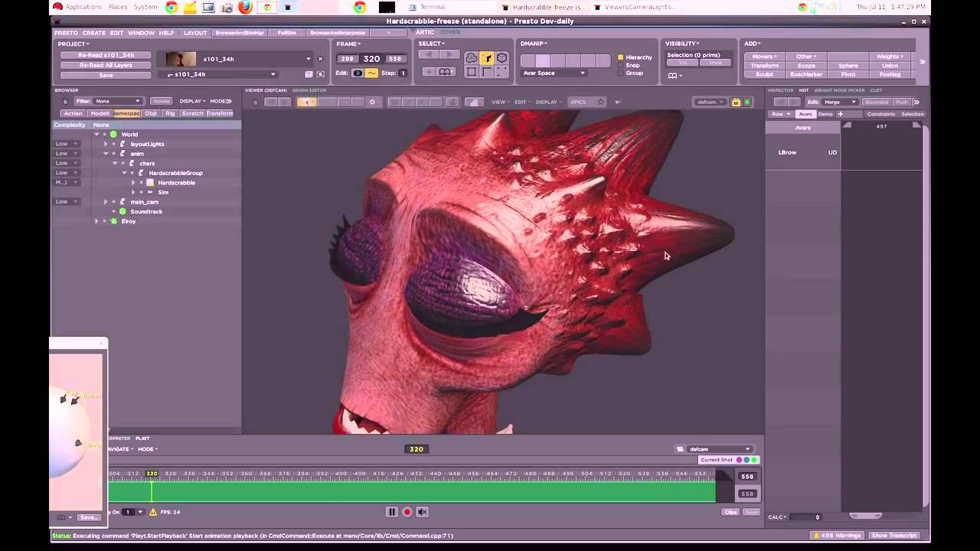
Task: Select the highlighted yellow selection mode icon
Action: (x=487, y=58)
